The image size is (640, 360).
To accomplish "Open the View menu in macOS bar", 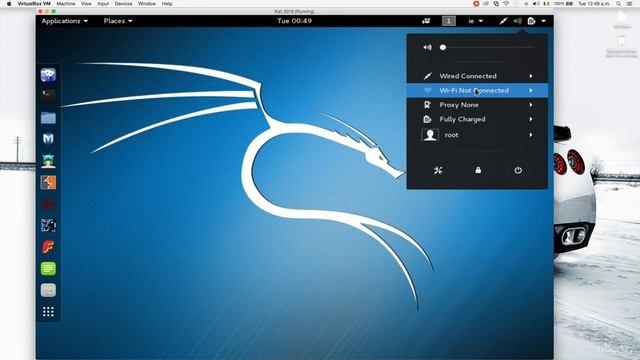I will [x=86, y=4].
